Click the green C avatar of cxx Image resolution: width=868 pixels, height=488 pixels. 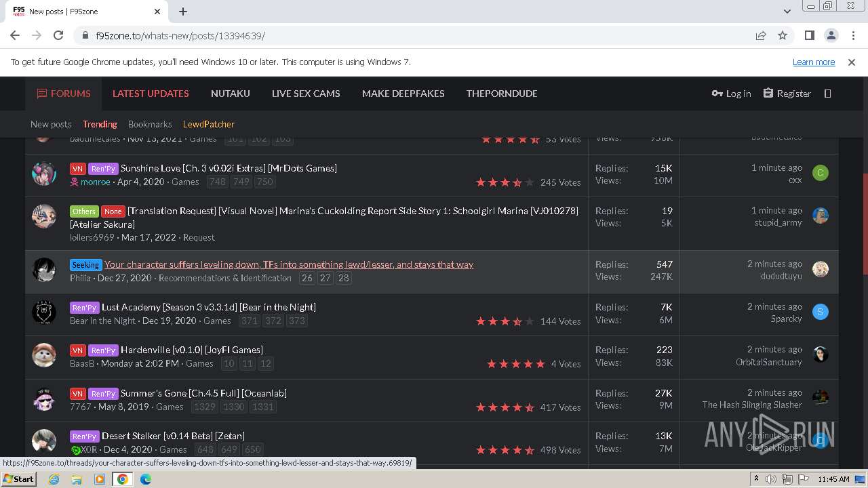click(820, 173)
